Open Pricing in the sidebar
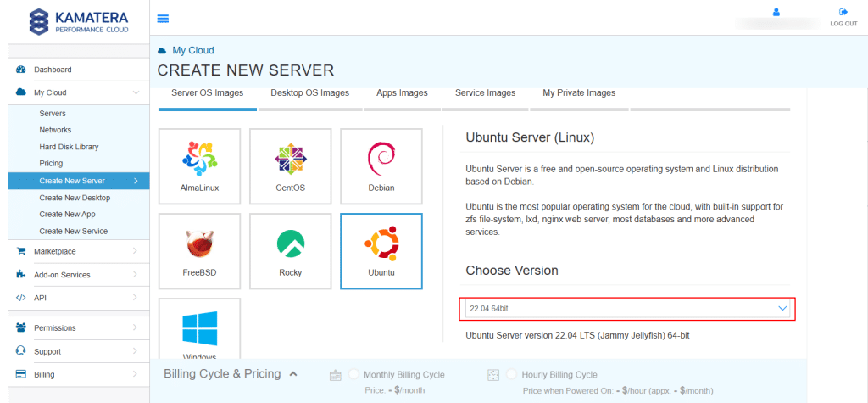The width and height of the screenshot is (868, 403). point(51,164)
